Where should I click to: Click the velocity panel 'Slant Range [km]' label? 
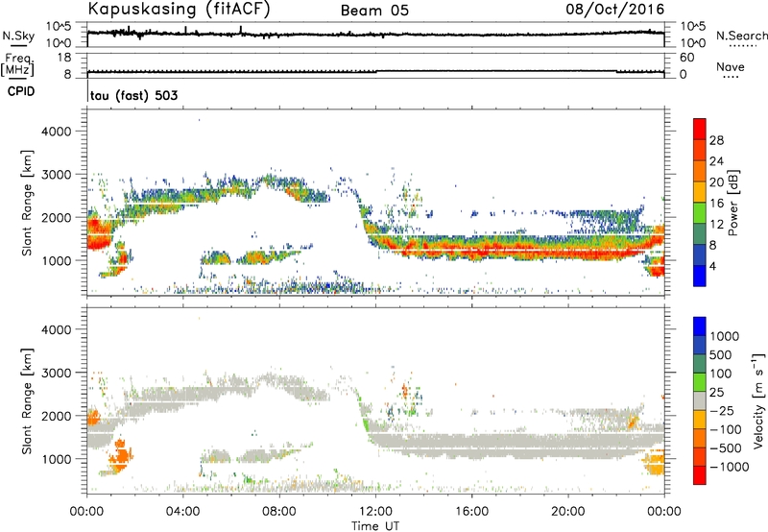pyautogui.click(x=27, y=401)
